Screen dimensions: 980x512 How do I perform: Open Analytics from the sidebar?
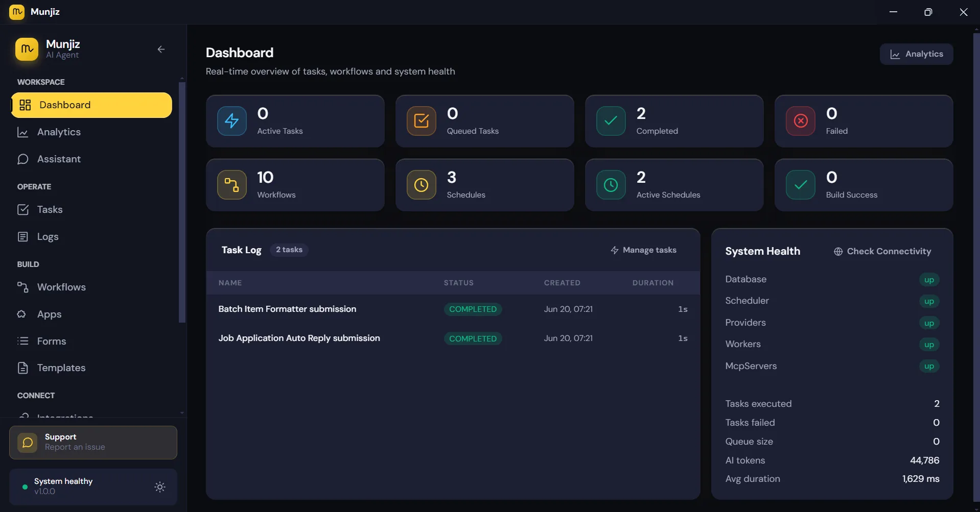[91, 132]
